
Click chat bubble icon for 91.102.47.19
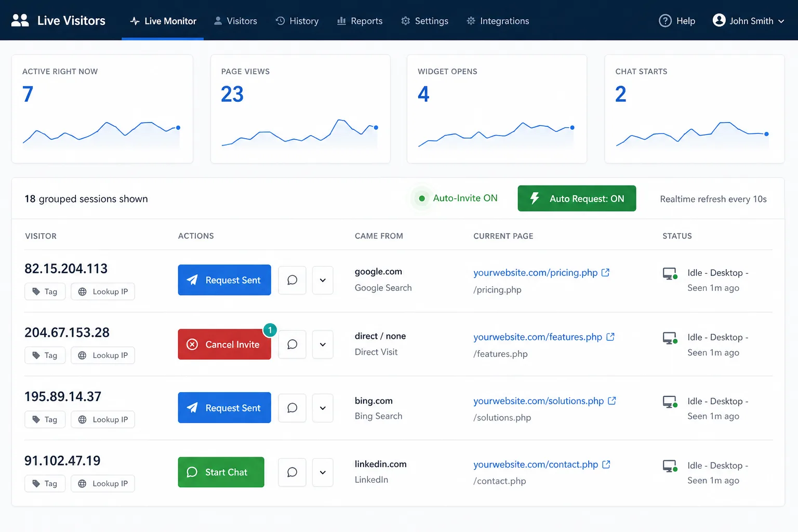292,472
